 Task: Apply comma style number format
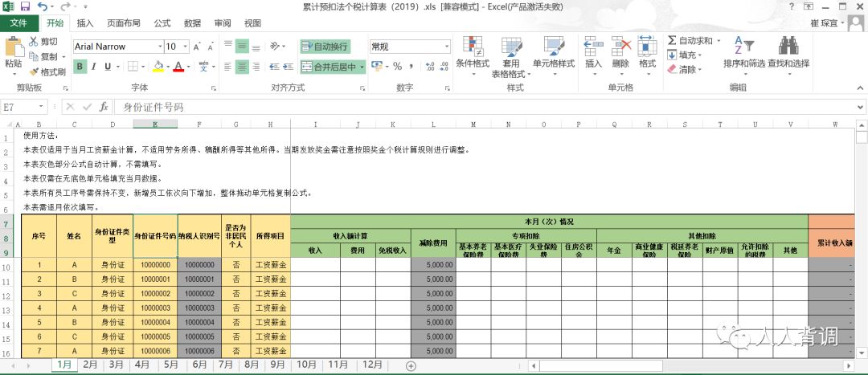(411, 67)
